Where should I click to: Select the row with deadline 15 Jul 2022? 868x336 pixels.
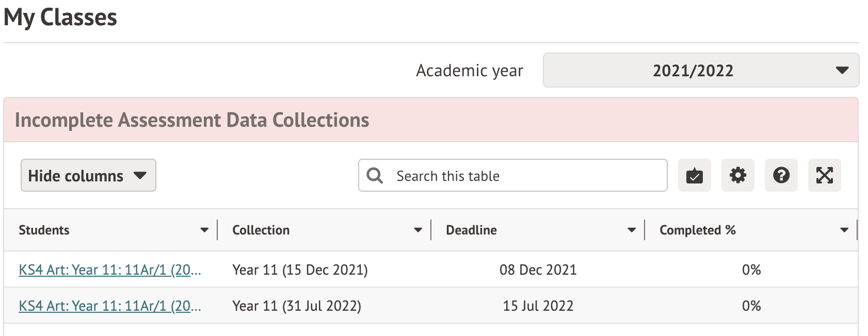pyautogui.click(x=537, y=306)
